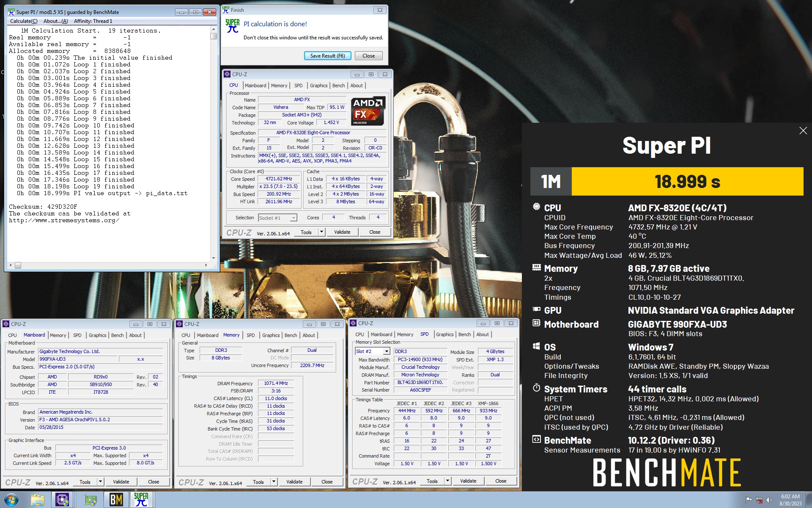Screen dimensions: 812x508
Task: Select About tab in CPU-Z SPD window
Action: (483, 334)
